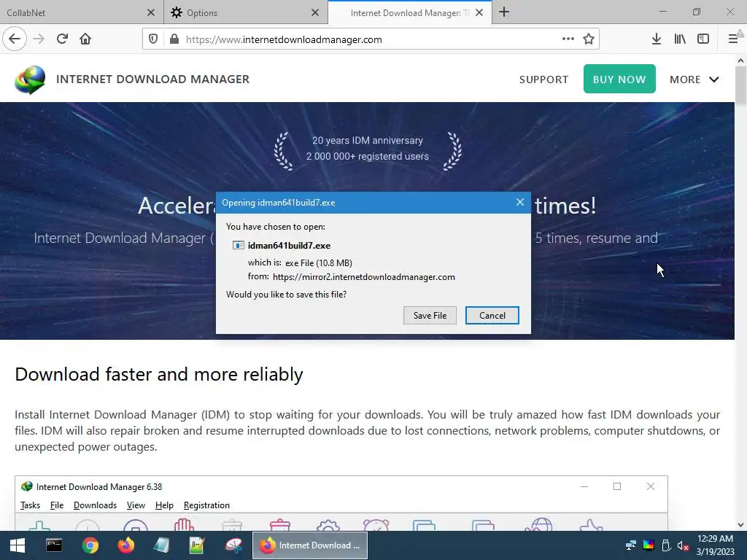Click the mirror2.internetdownloadmanager.com source text
The height and width of the screenshot is (560, 747).
364,277
